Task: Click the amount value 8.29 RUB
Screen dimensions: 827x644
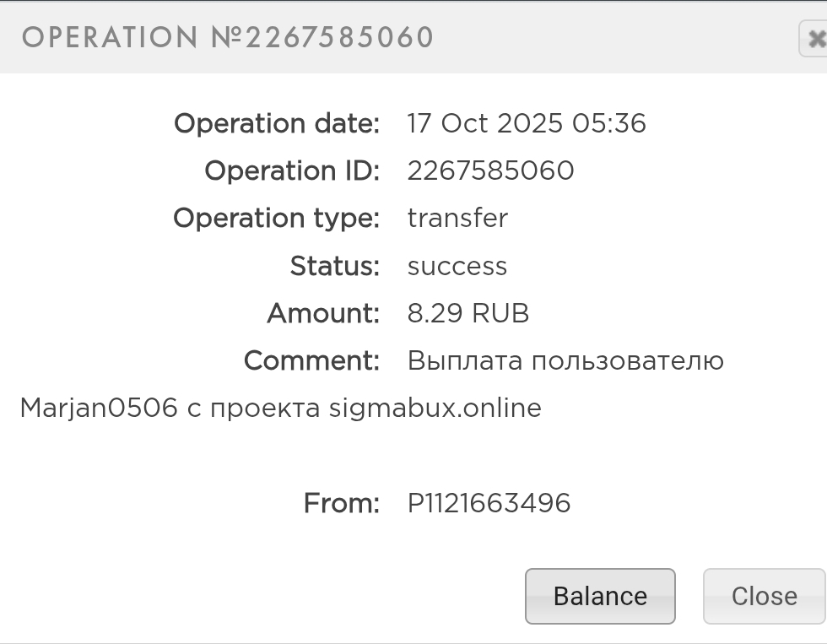Action: [468, 313]
